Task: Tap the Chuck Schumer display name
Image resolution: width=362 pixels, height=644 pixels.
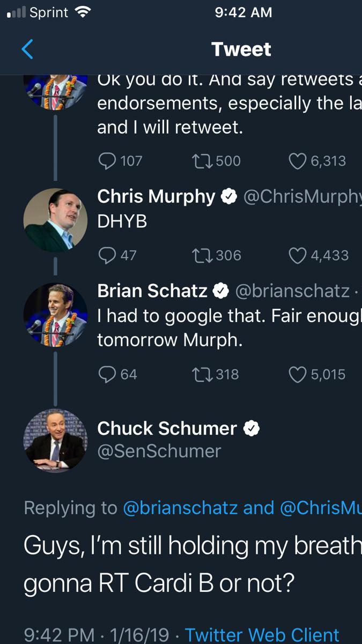Action: [x=167, y=428]
